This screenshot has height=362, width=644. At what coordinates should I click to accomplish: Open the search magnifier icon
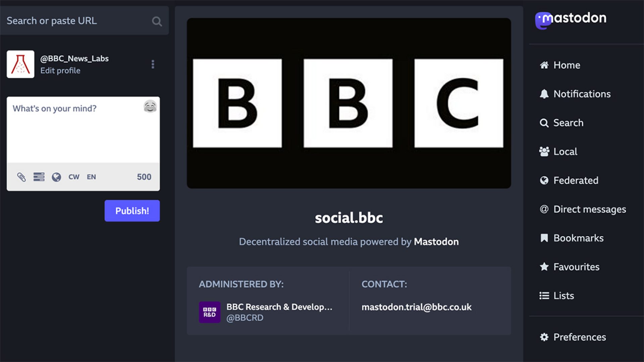[157, 21]
